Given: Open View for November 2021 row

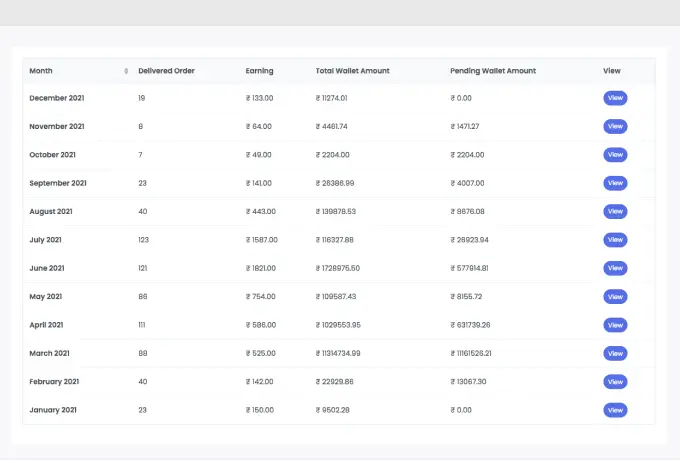Looking at the screenshot, I should point(615,127).
